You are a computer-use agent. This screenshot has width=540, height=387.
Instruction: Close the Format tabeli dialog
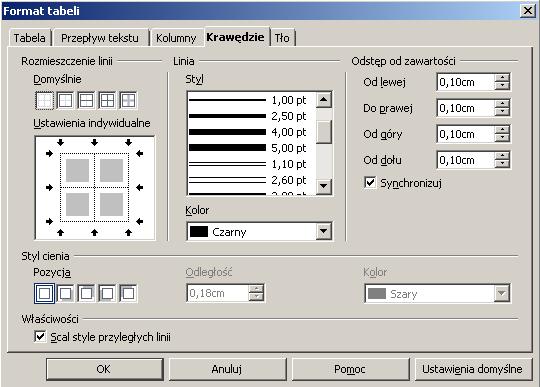[528, 11]
